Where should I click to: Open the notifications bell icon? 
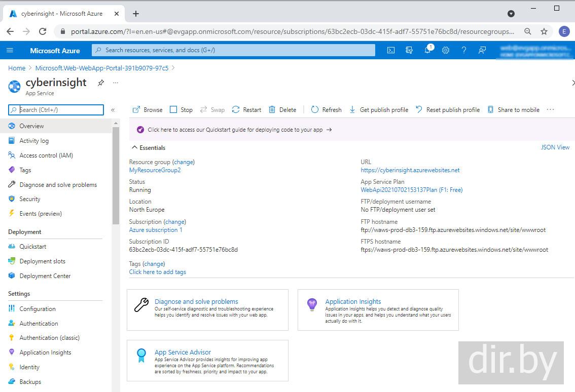point(427,50)
